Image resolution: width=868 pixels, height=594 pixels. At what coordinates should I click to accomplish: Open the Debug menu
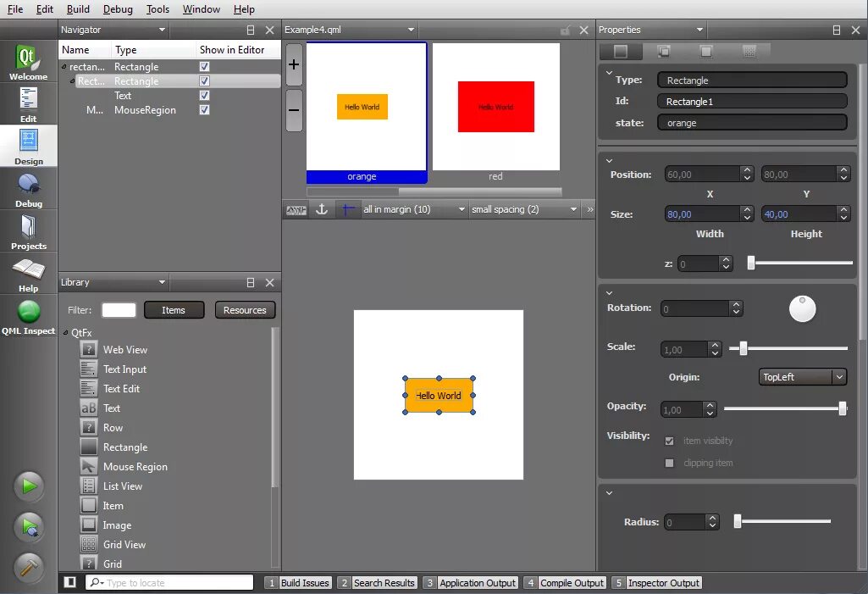pyautogui.click(x=118, y=9)
